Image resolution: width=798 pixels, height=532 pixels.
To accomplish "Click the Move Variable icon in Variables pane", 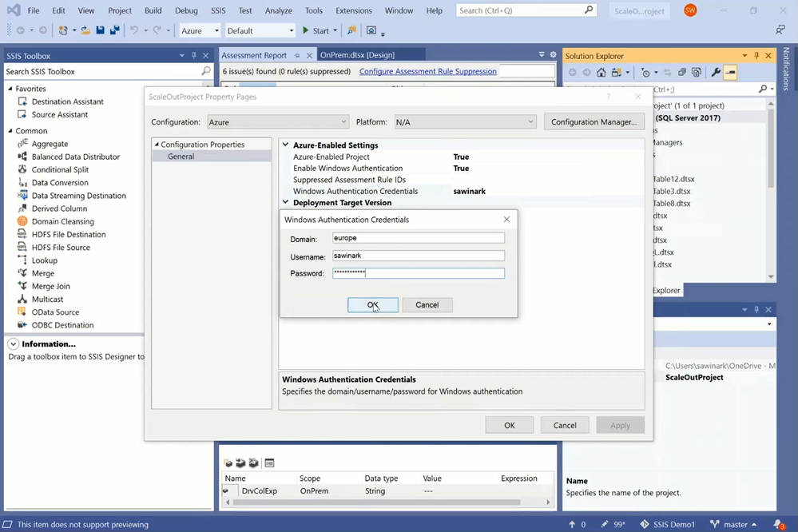I will [240, 463].
